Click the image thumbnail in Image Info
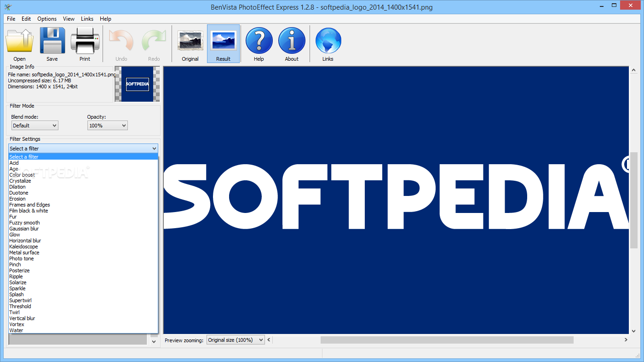 click(138, 84)
